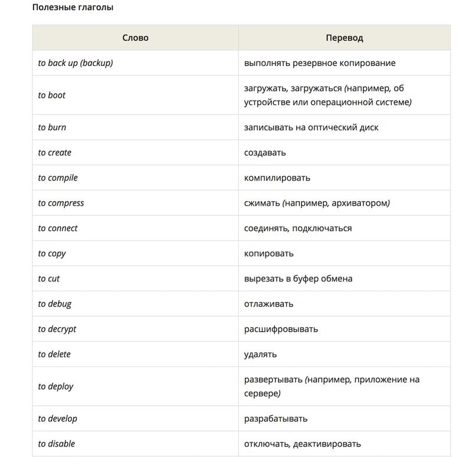This screenshot has width=476, height=457.
Task: Click the 'Полезные глаголы' heading
Action: [x=73, y=7]
